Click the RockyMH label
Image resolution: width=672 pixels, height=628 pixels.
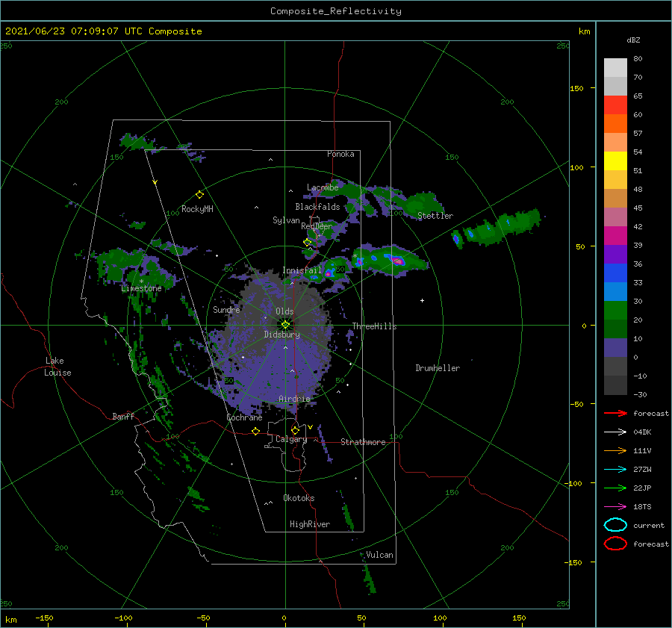[197, 209]
